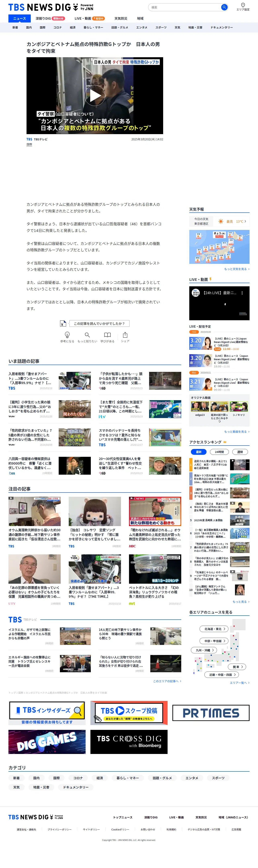
Task: Open the イスラエル ガザ地上部隊 article
Action: click(50, 636)
